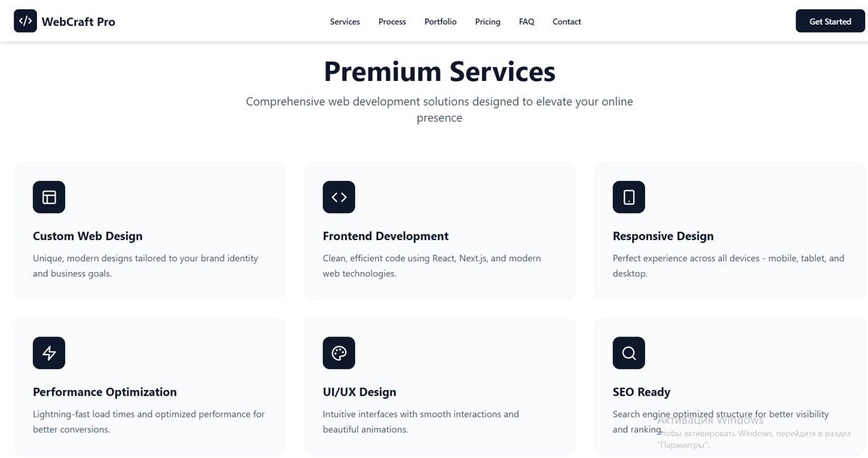Click the Custom Web Design card title
The image size is (868, 458).
point(88,236)
